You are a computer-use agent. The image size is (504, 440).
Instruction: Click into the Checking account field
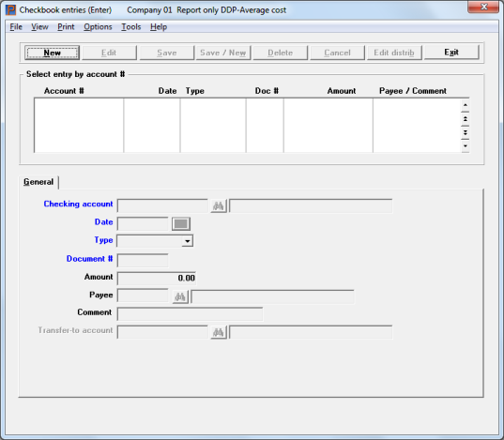click(x=162, y=206)
